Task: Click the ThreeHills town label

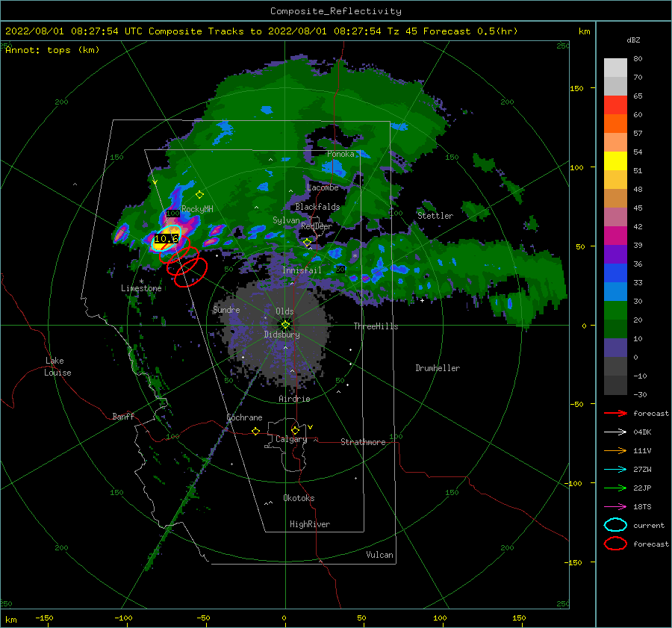Action: pos(376,326)
